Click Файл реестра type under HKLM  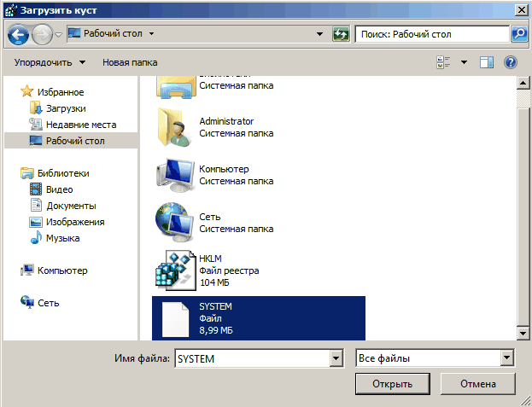(x=229, y=270)
